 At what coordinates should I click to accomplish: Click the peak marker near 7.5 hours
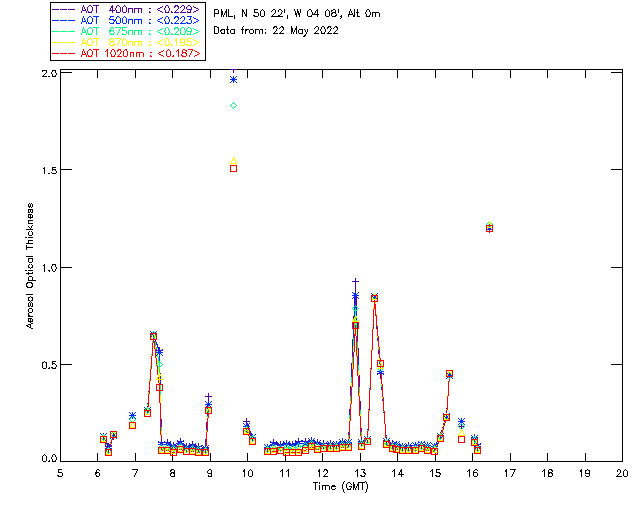click(x=153, y=336)
